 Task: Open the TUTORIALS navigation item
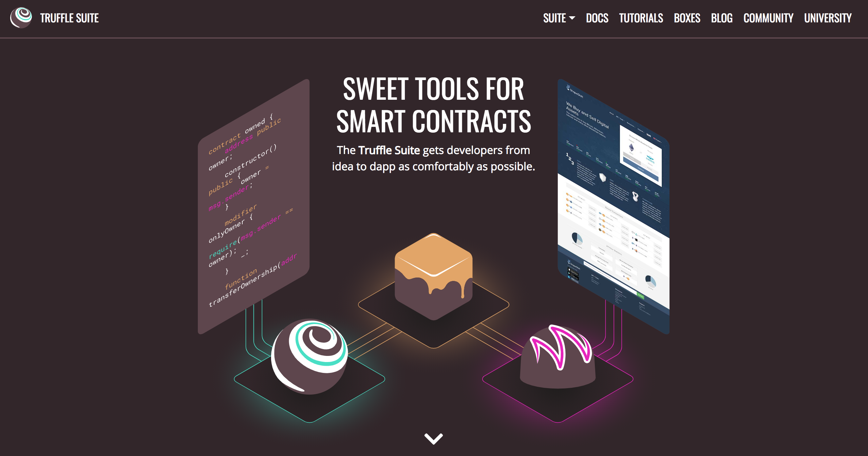[641, 18]
